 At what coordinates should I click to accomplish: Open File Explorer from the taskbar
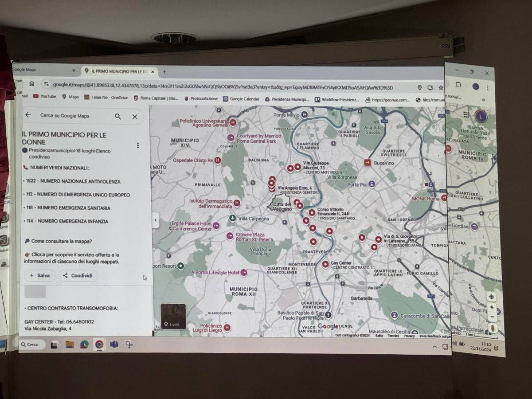pos(70,344)
